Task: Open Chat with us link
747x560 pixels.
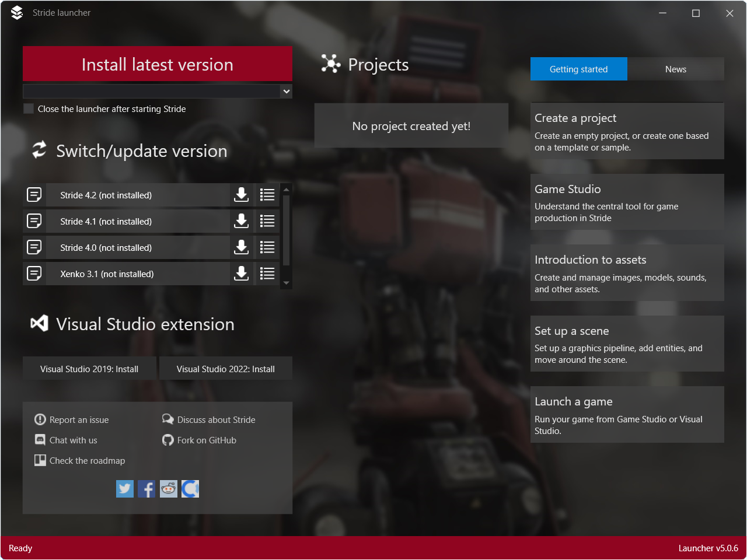Action: coord(66,440)
